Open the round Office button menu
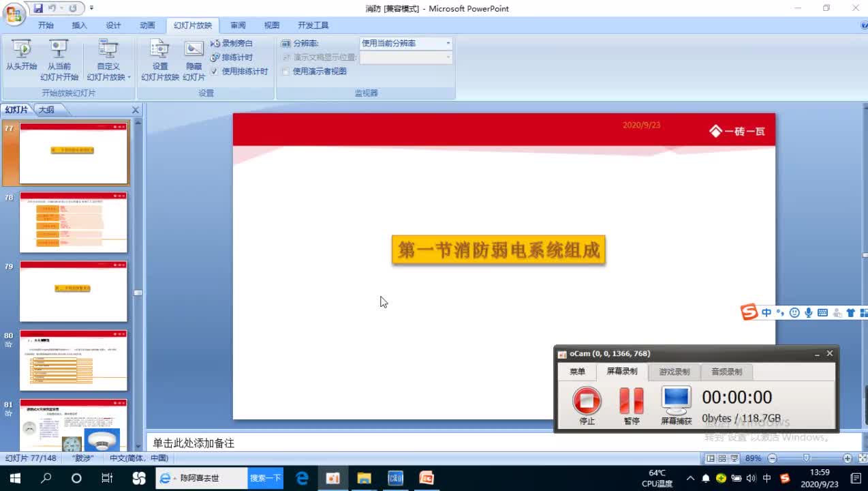The height and width of the screenshot is (491, 868). [x=14, y=13]
